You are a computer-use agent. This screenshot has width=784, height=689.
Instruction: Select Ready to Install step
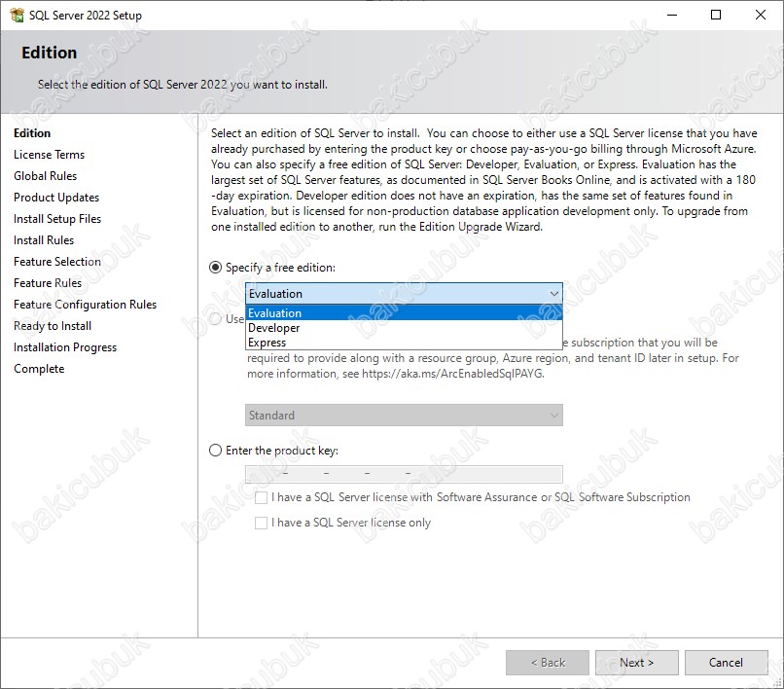point(53,326)
